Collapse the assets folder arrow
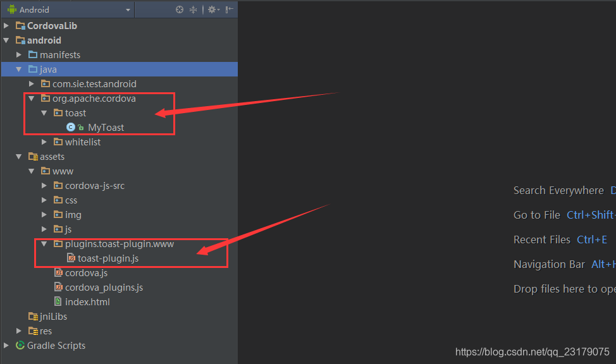Screen dimensions: 616x364 pyautogui.click(x=19, y=157)
